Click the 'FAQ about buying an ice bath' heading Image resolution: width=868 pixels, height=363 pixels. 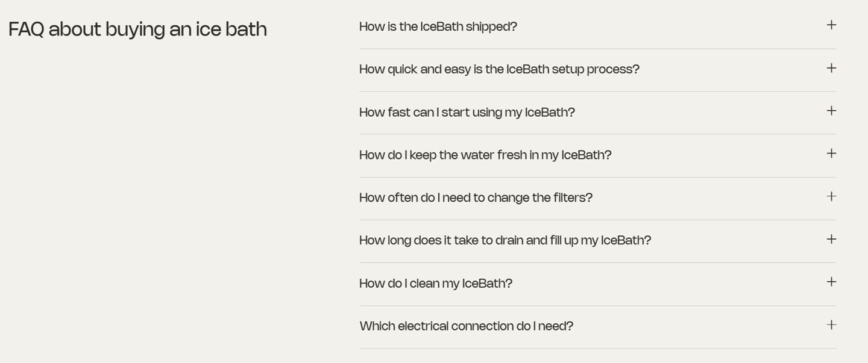[137, 29]
